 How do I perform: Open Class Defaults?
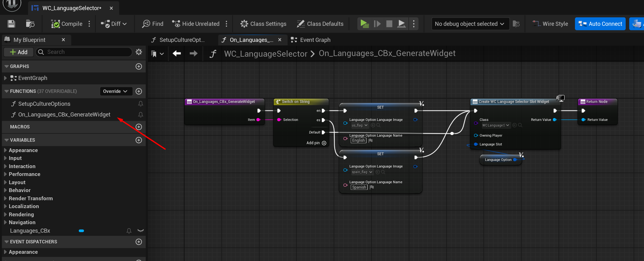click(320, 24)
